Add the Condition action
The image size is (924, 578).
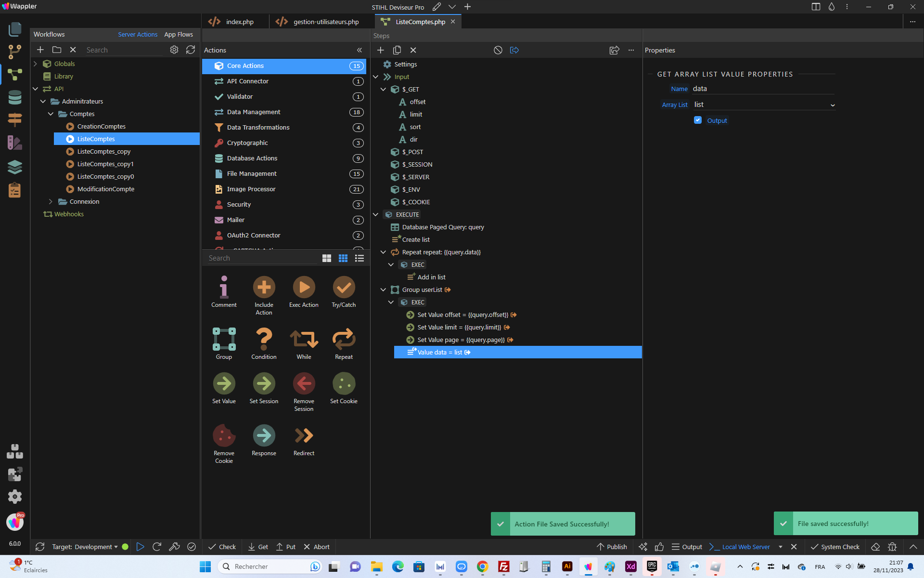264,340
